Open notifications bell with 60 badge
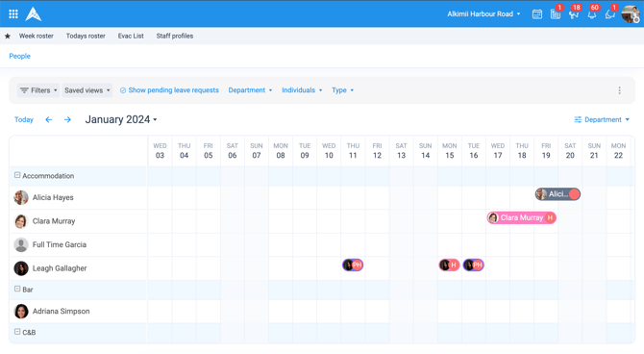644x354 pixels. [x=592, y=14]
